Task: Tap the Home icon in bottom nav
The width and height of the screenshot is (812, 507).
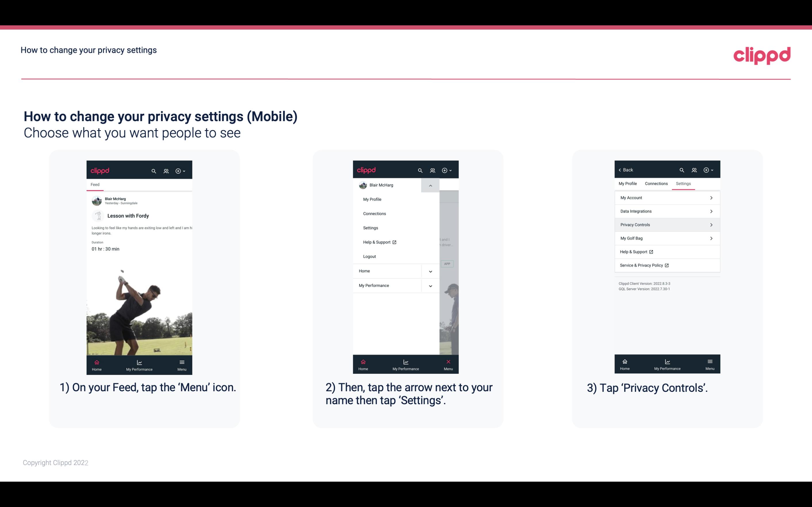Action: point(96,364)
